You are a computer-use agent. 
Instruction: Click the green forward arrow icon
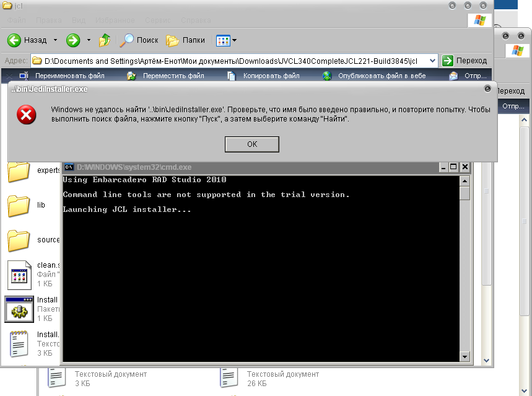point(73,40)
